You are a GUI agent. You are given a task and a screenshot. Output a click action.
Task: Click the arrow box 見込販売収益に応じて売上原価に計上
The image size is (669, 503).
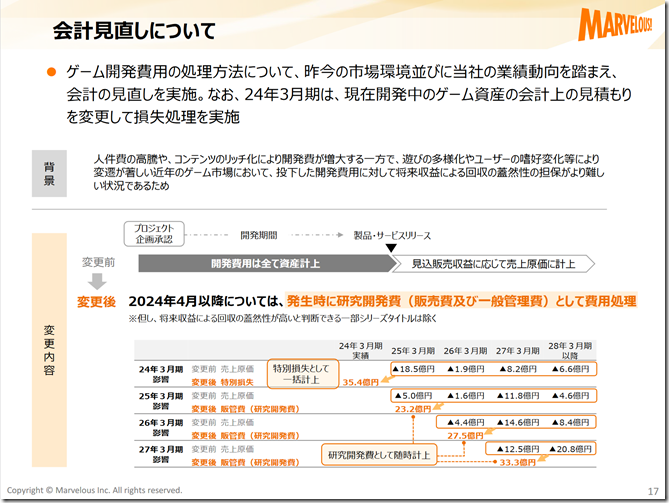click(493, 264)
